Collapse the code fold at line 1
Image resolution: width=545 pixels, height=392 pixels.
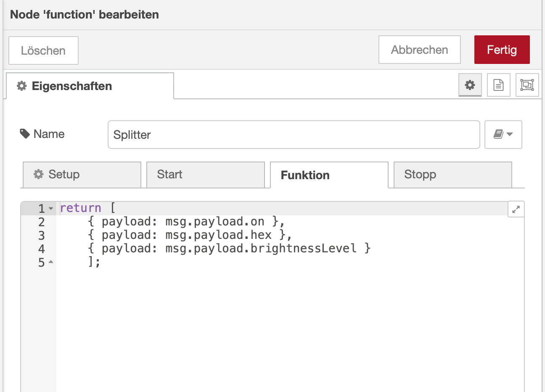[51, 209]
